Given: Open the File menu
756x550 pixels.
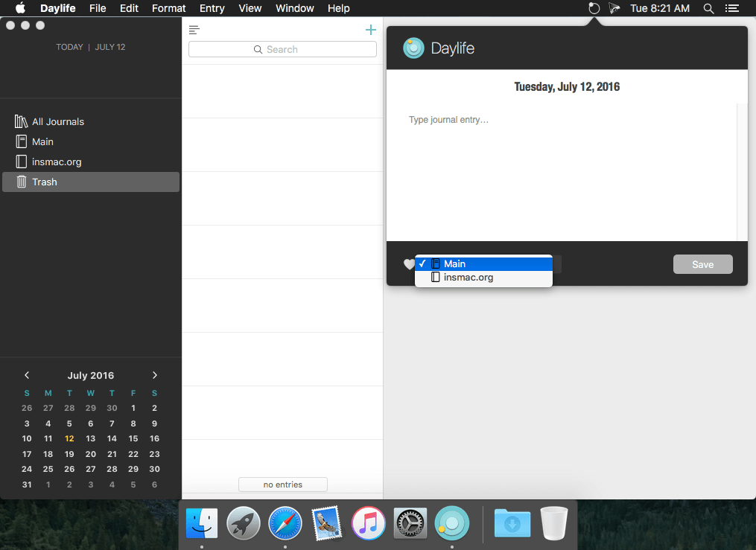Looking at the screenshot, I should 98,8.
